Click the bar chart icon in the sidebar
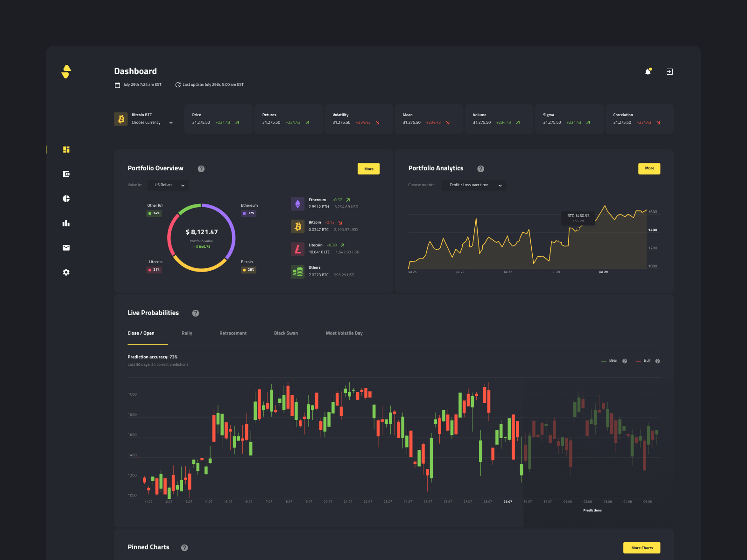Image resolution: width=747 pixels, height=560 pixels. click(x=66, y=223)
